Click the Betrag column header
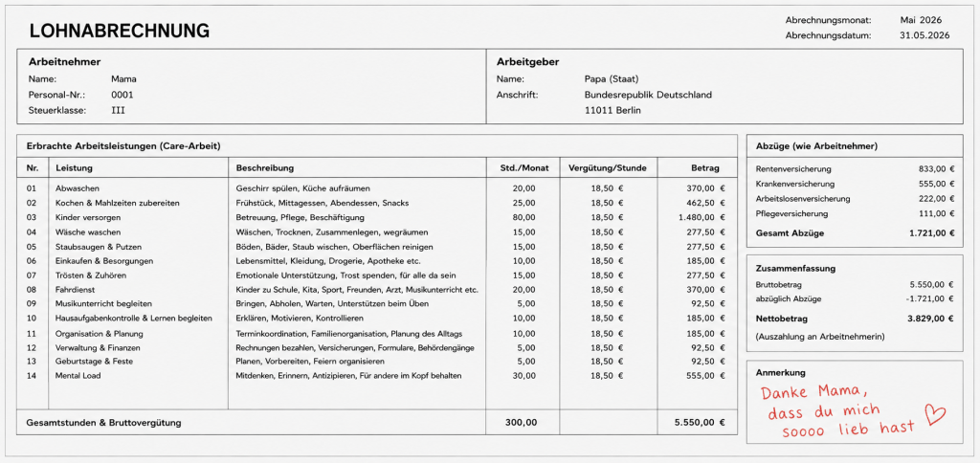Viewport: 980px width, 463px height. pyautogui.click(x=705, y=168)
